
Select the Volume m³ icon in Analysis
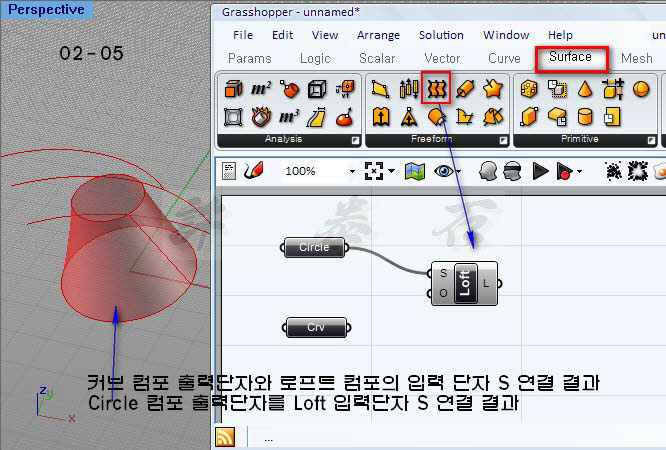point(289,116)
